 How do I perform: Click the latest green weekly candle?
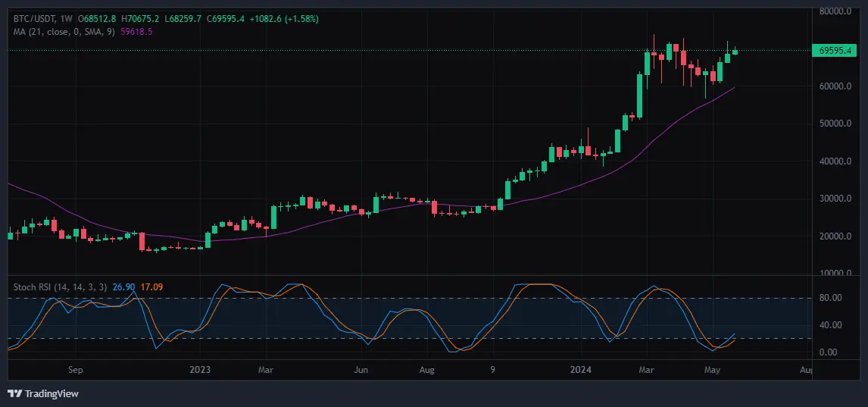coord(735,52)
